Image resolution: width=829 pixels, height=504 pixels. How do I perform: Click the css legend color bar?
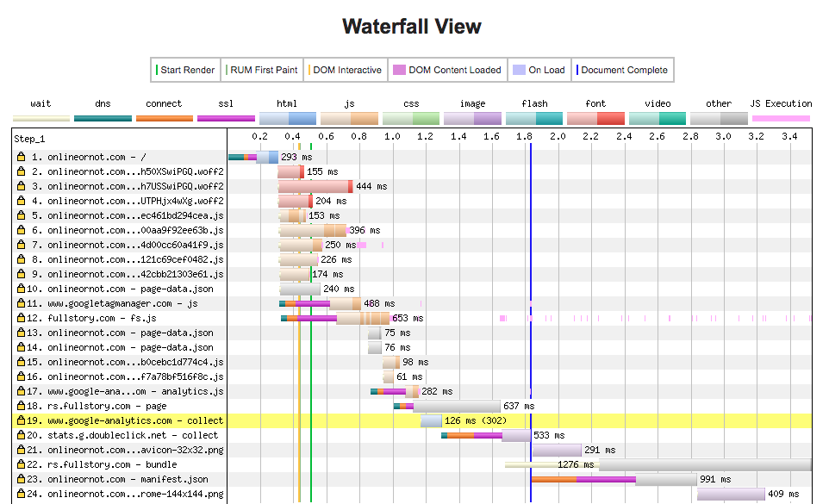coord(411,118)
